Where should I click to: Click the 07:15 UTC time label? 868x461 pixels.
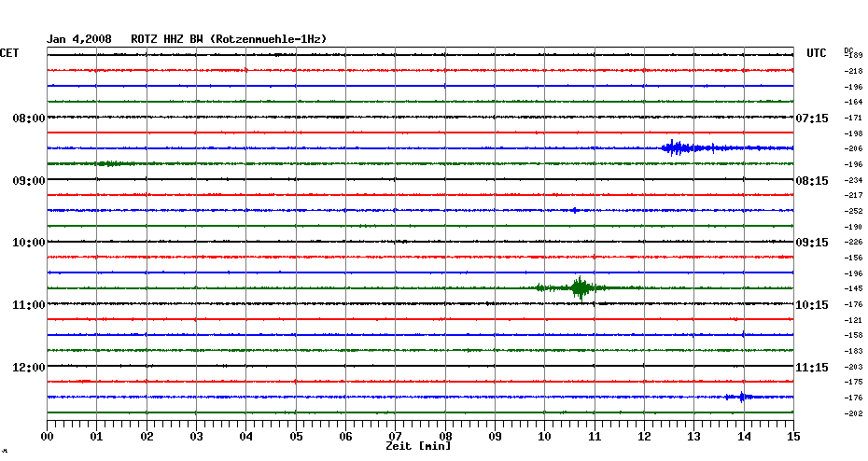pyautogui.click(x=812, y=119)
